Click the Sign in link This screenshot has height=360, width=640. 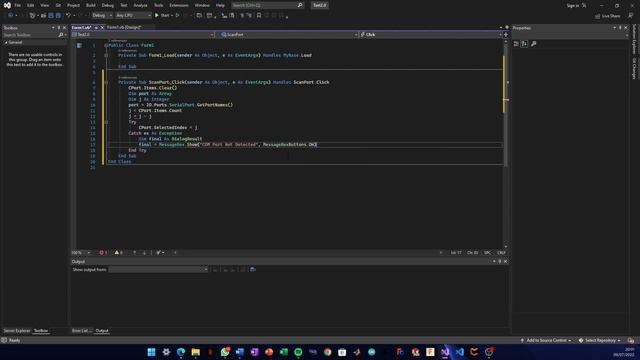click(573, 5)
